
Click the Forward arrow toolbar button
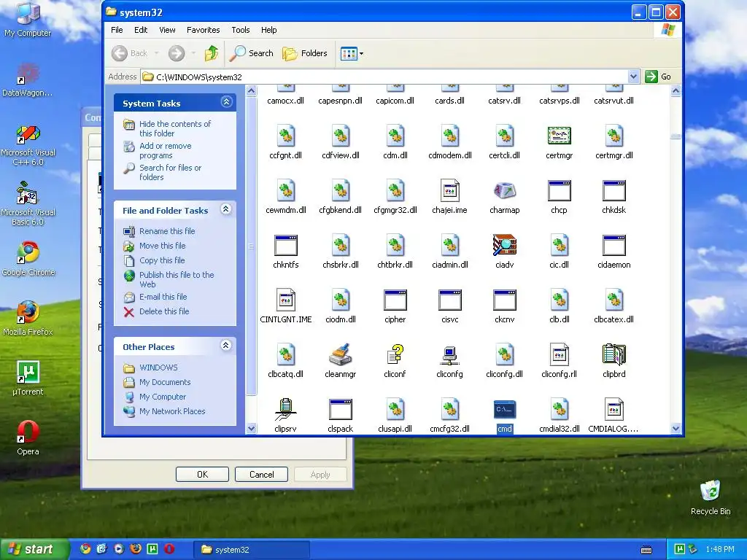click(177, 53)
